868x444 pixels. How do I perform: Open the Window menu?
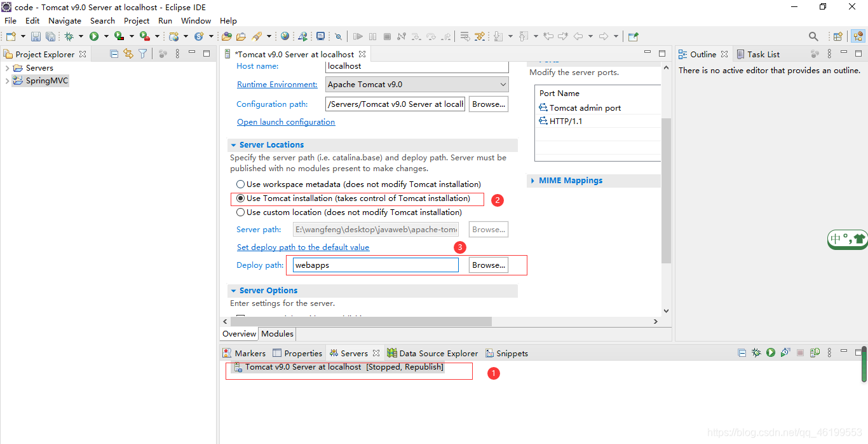[x=196, y=20]
